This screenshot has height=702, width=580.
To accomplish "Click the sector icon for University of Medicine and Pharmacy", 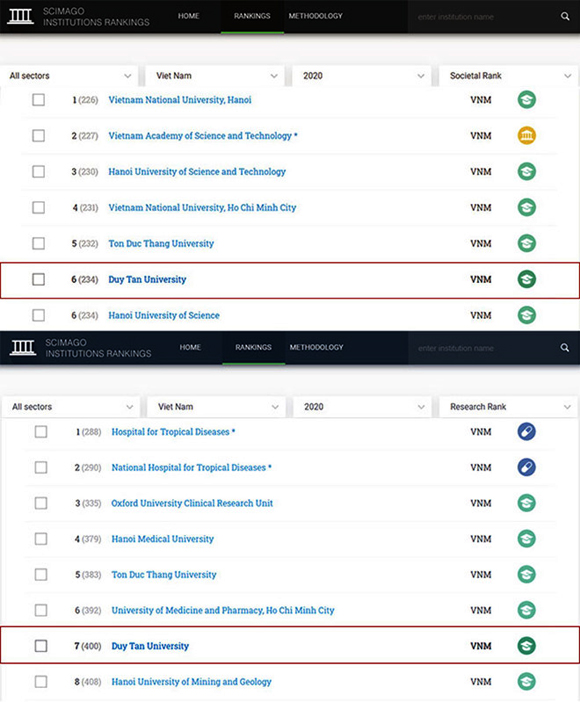I will [527, 610].
